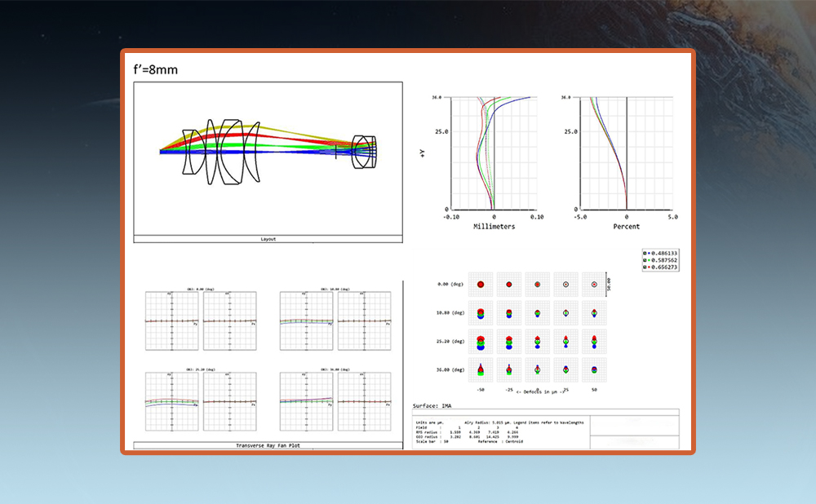
Task: Click the distortion plot in Percent
Action: coord(626,153)
